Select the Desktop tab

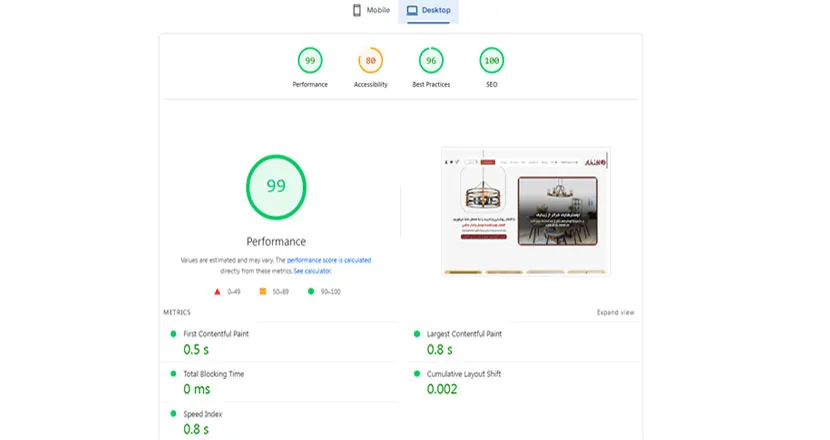[429, 11]
